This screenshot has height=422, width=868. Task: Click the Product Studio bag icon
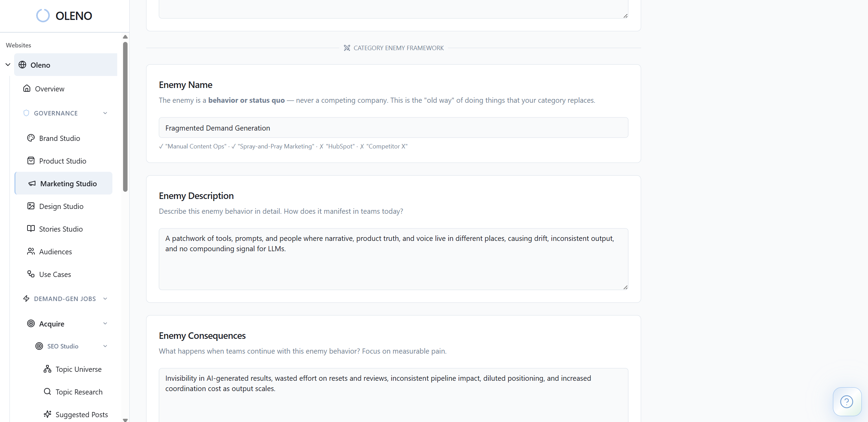[31, 161]
